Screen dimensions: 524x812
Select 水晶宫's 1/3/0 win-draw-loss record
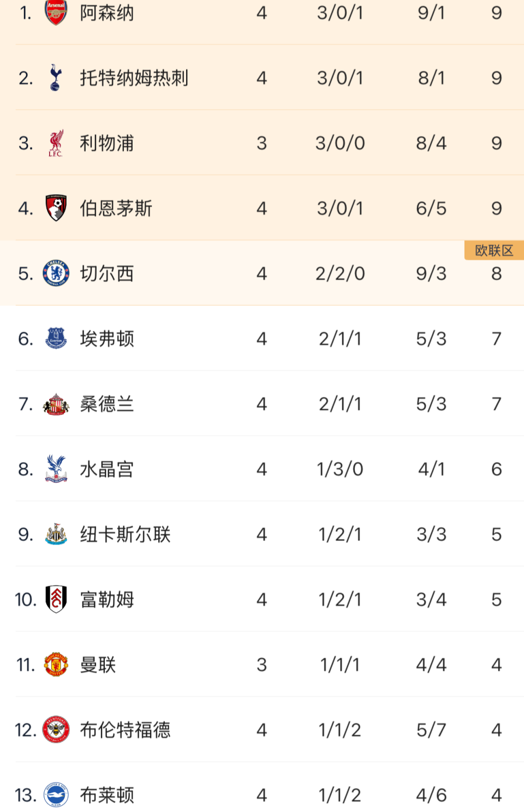tap(340, 469)
